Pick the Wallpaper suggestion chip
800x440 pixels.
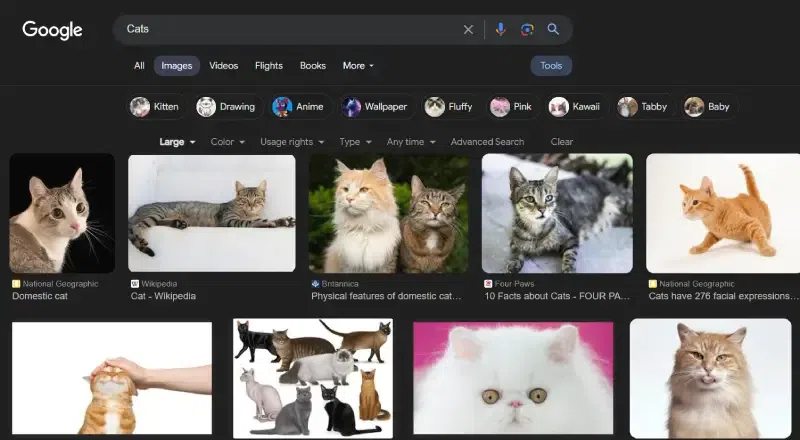pos(376,107)
